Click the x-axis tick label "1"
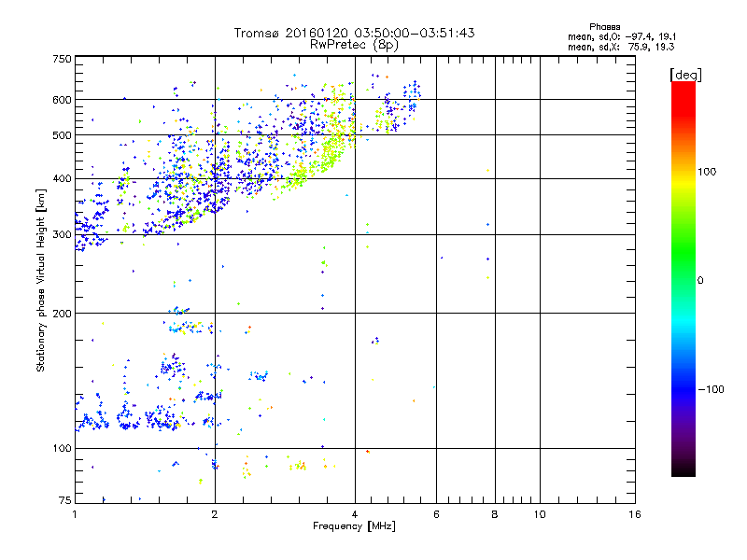 tap(75, 514)
